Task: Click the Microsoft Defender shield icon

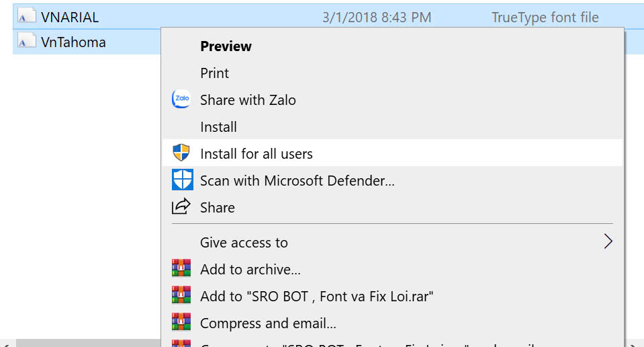Action: tap(183, 180)
